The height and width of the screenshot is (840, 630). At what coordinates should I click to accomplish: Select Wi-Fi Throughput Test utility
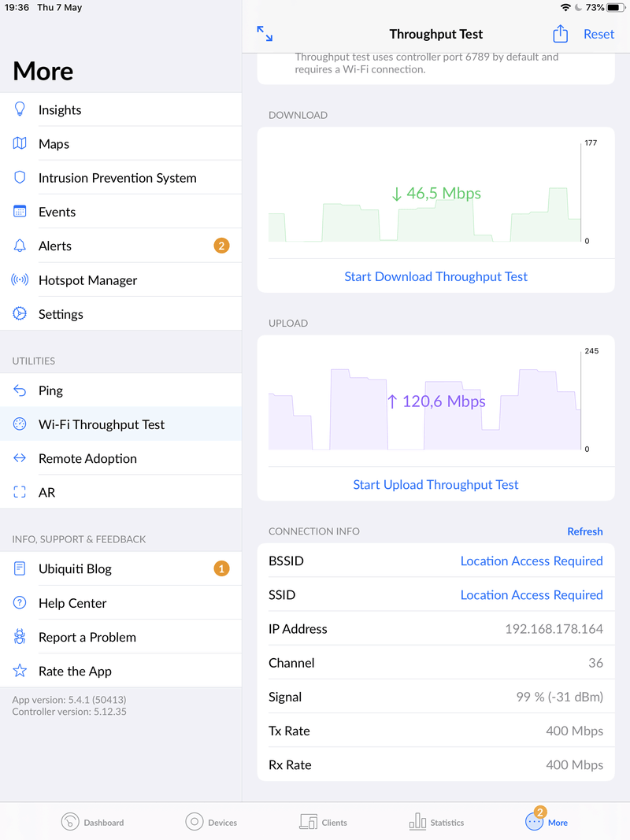point(120,424)
